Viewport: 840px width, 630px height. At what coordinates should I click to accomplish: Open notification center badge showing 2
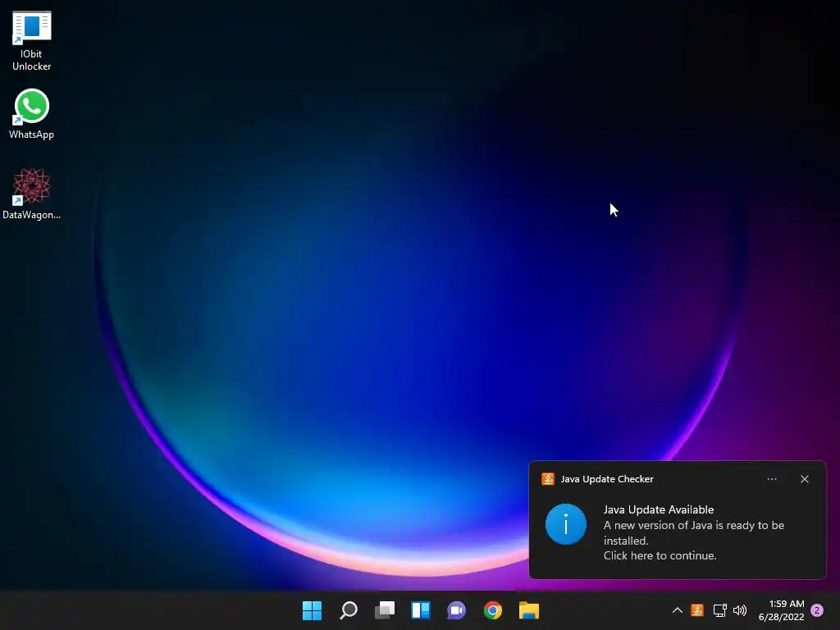(817, 610)
